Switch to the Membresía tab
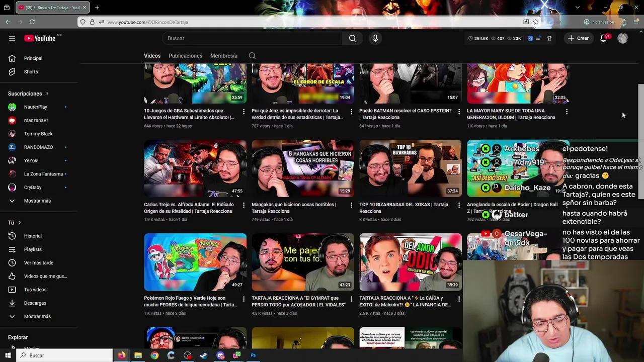 [x=224, y=56]
